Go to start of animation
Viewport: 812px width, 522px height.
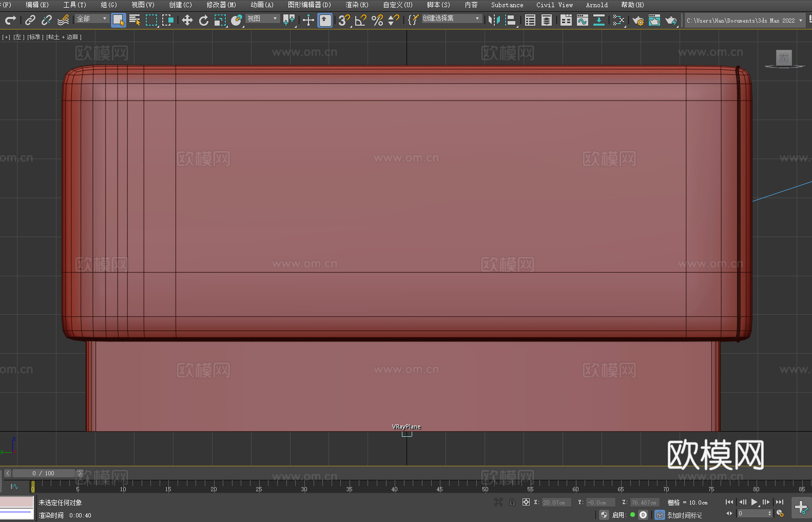click(729, 502)
